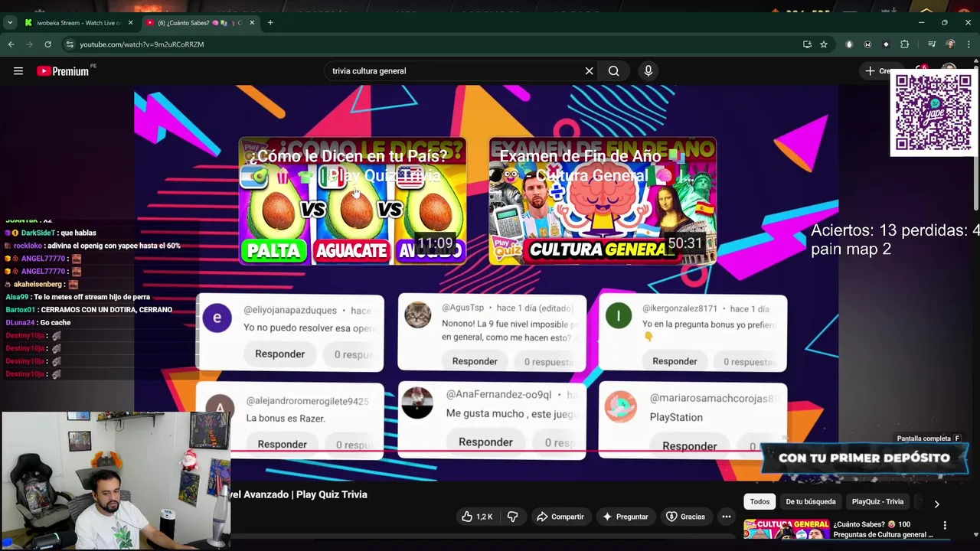This screenshot has width=980, height=551.
Task: Click the Gracias button
Action: [x=685, y=517]
